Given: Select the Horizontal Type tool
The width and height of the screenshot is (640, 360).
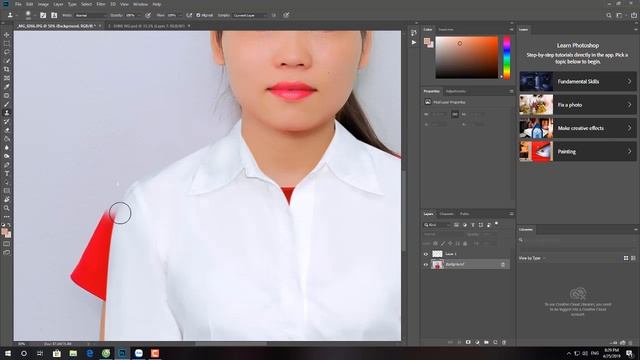Looking at the screenshot, I should (x=7, y=173).
